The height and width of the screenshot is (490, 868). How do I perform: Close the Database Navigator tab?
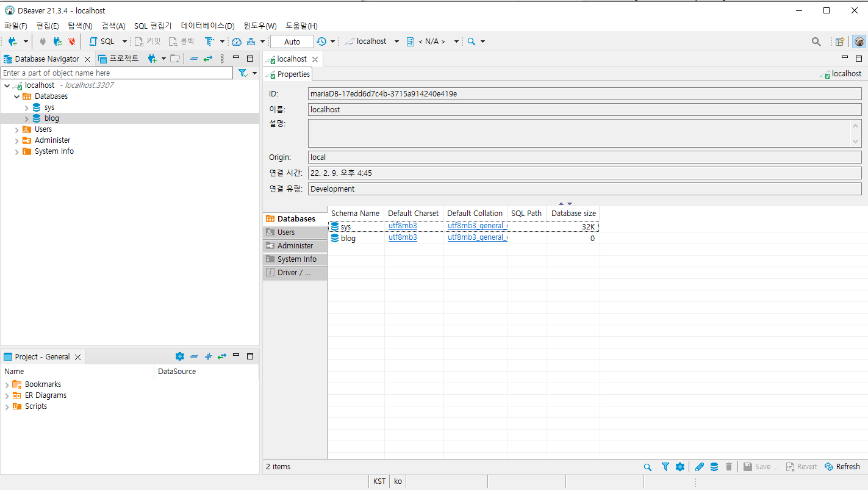pyautogui.click(x=87, y=59)
